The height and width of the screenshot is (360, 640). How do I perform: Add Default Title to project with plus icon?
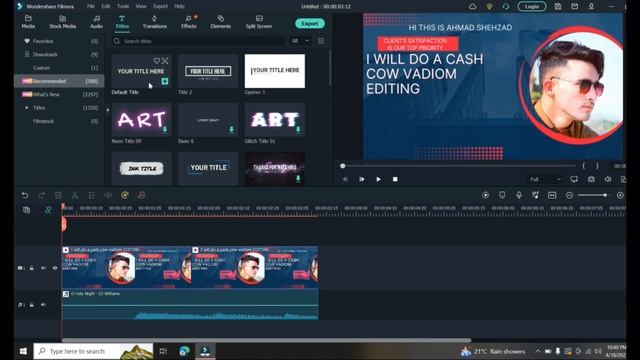164,81
